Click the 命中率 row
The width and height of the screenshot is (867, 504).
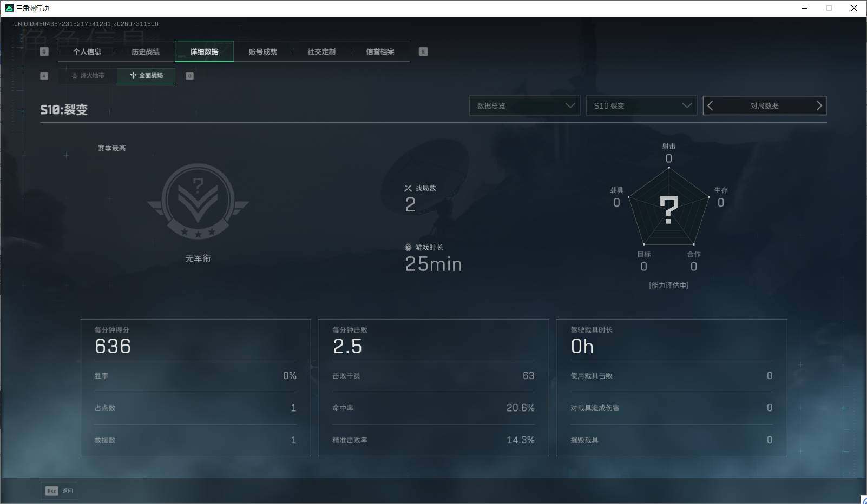pos(433,408)
